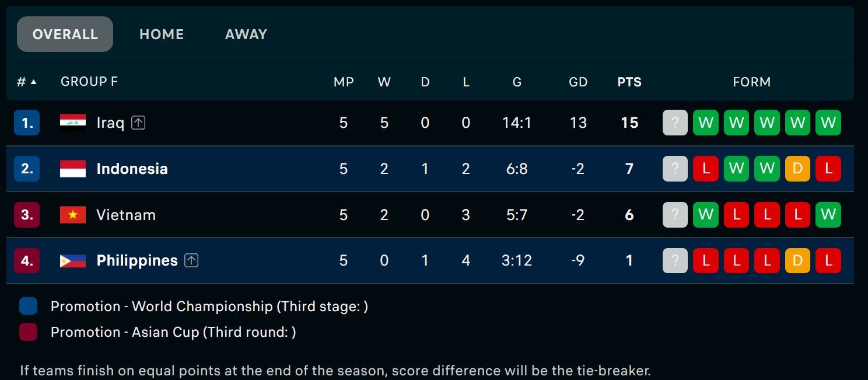868x380 pixels.
Task: Click the arrow icon next to Iraq
Action: click(x=138, y=123)
